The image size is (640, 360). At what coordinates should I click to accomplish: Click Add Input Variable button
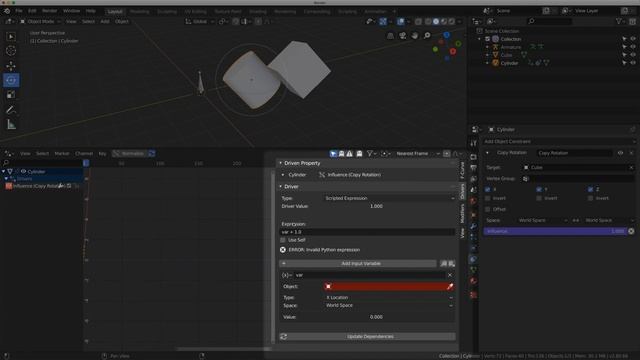358,264
